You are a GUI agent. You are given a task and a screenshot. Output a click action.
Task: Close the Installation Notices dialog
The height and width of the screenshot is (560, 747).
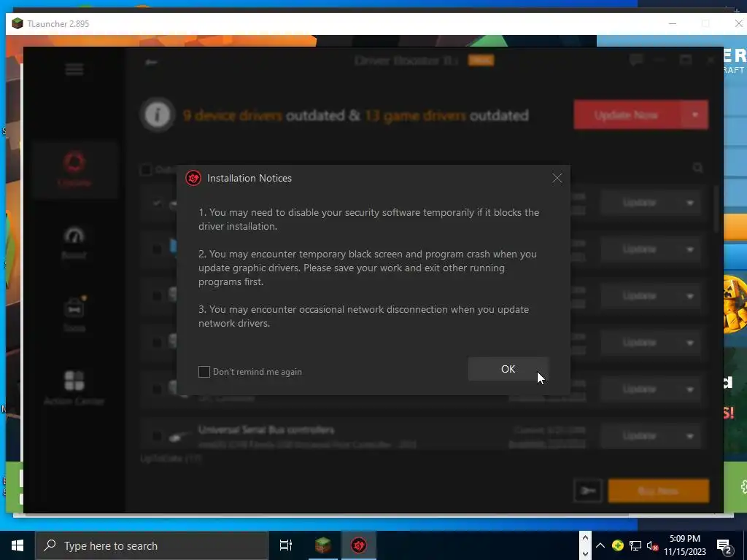pos(557,178)
